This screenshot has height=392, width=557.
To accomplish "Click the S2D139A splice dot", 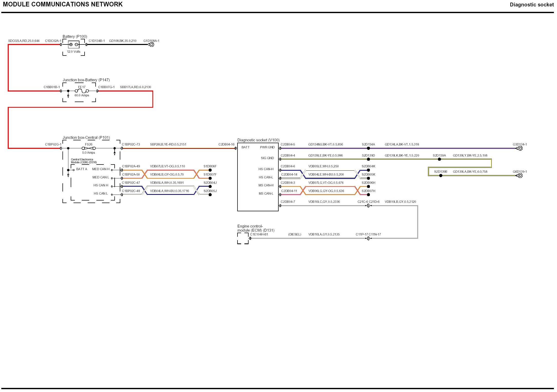I will click(x=439, y=159).
